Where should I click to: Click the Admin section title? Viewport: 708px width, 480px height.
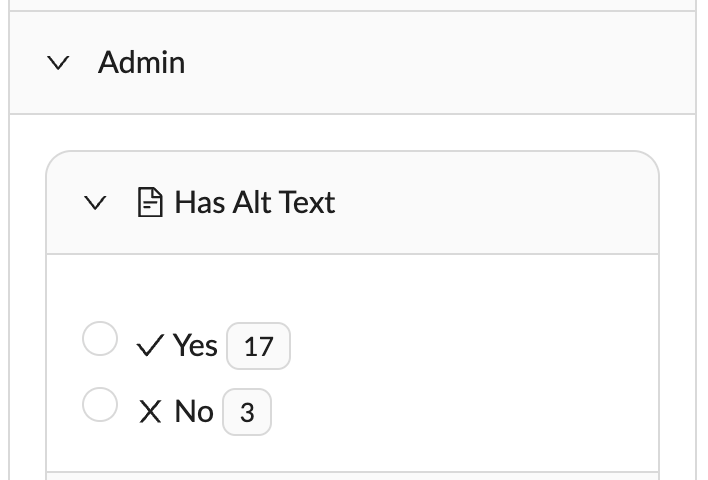coord(141,62)
